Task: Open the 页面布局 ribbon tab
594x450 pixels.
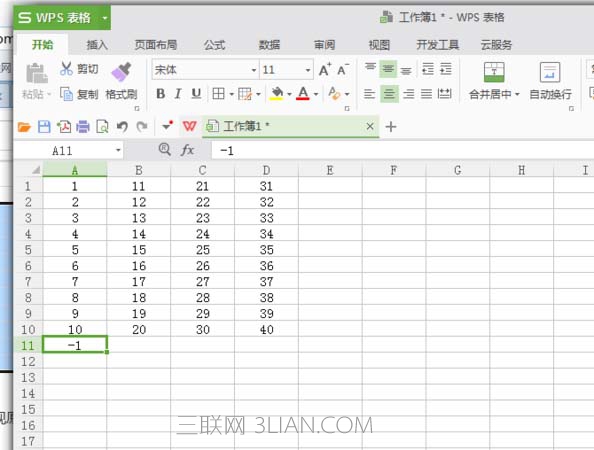Action: [156, 45]
